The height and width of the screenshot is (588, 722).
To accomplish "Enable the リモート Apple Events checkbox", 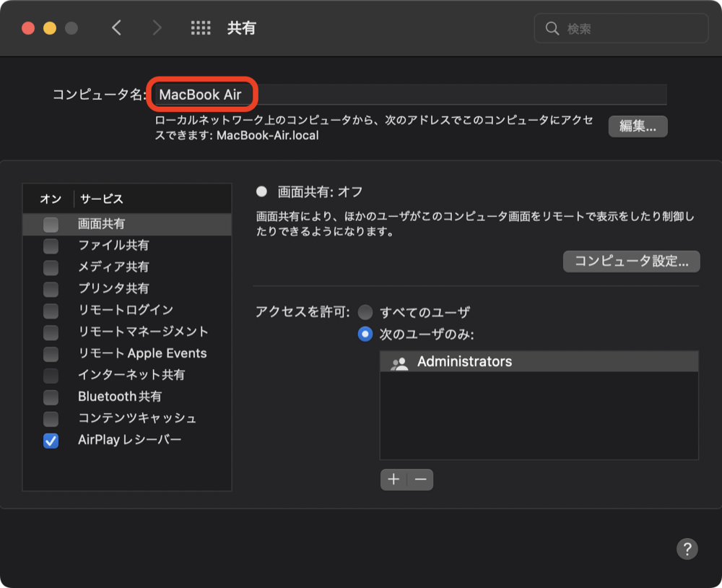I will (51, 354).
